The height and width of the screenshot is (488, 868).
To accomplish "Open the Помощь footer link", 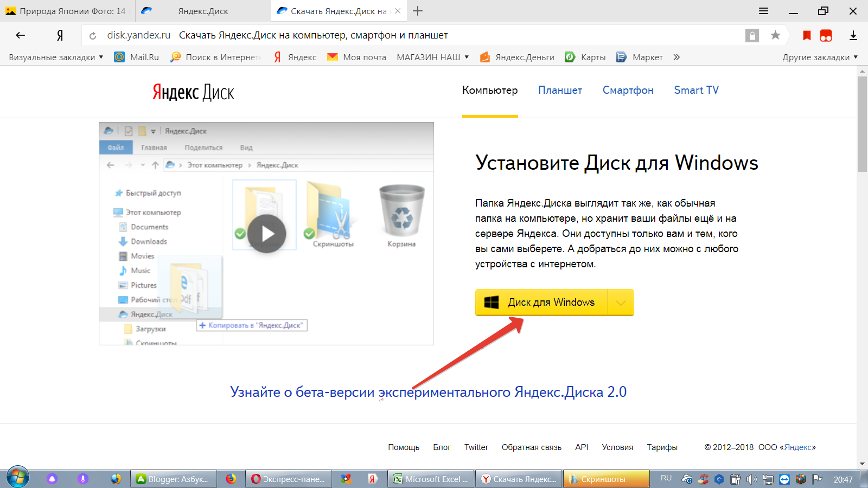I will (x=404, y=447).
